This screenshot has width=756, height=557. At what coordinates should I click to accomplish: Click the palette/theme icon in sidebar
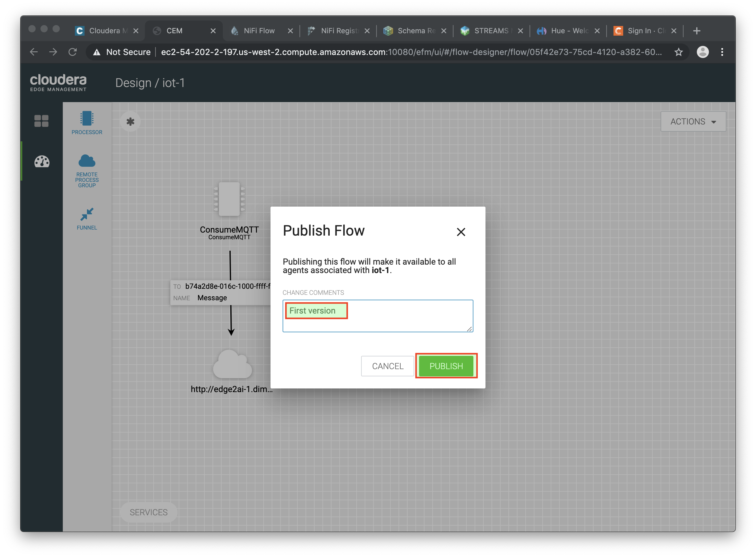pyautogui.click(x=42, y=161)
